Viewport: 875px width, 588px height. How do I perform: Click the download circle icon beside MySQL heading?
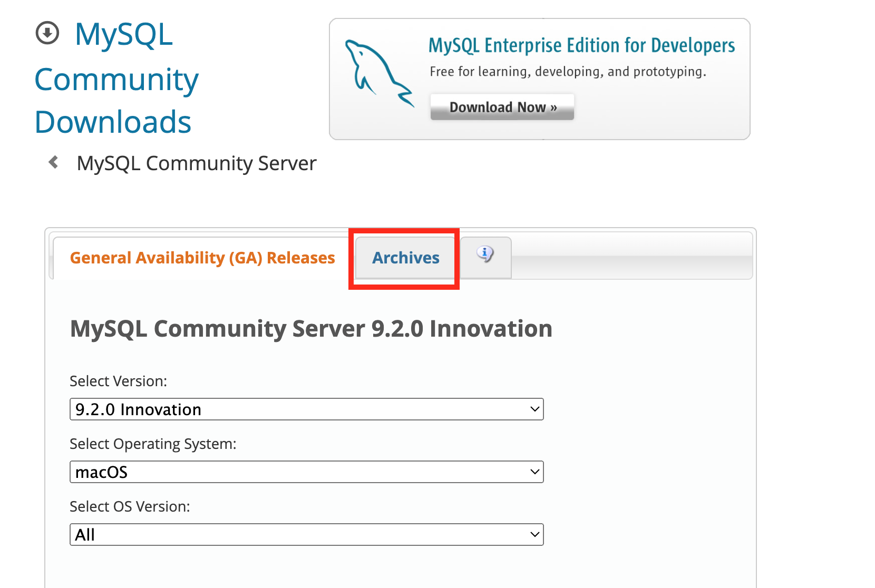coord(47,33)
